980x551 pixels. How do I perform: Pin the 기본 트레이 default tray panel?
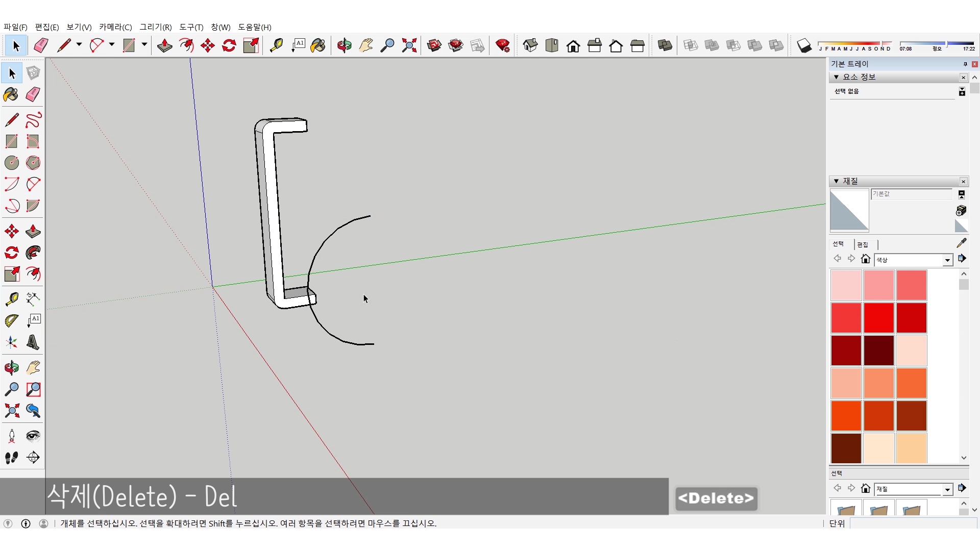tap(965, 64)
